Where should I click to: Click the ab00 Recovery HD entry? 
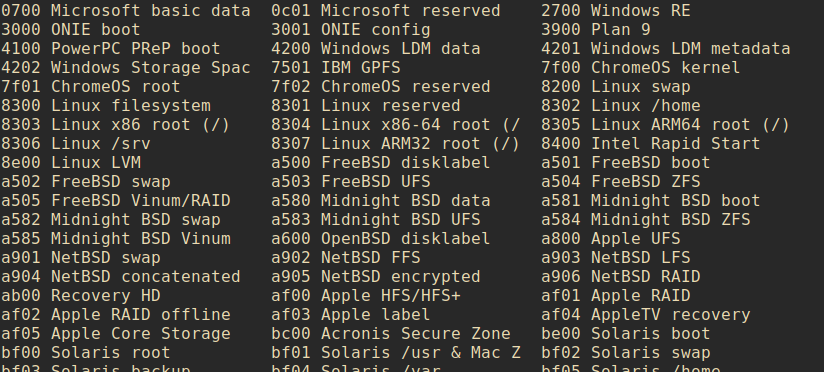[81, 295]
